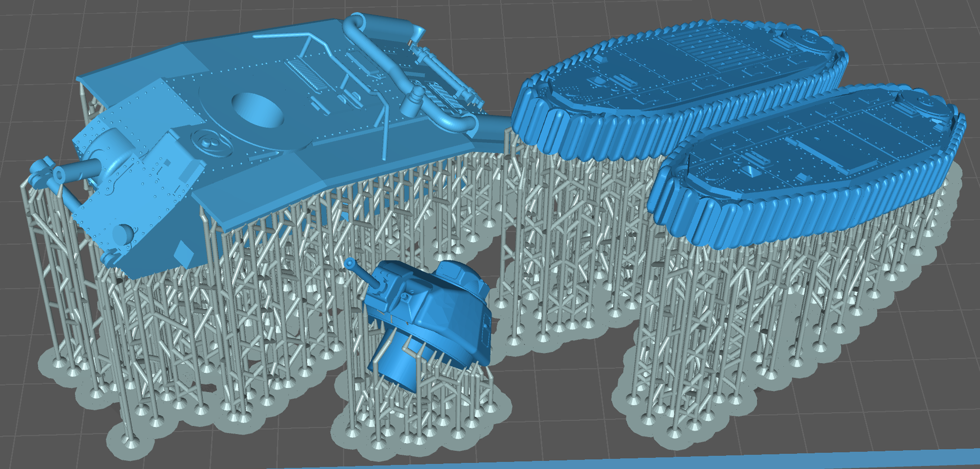Click the turret's gun barrel tip

pyautogui.click(x=349, y=263)
